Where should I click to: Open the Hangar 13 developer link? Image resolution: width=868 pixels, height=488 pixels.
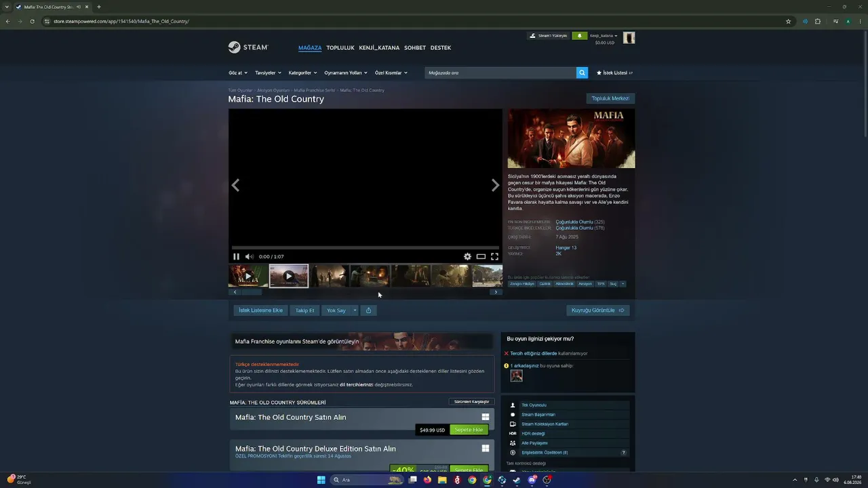(566, 247)
